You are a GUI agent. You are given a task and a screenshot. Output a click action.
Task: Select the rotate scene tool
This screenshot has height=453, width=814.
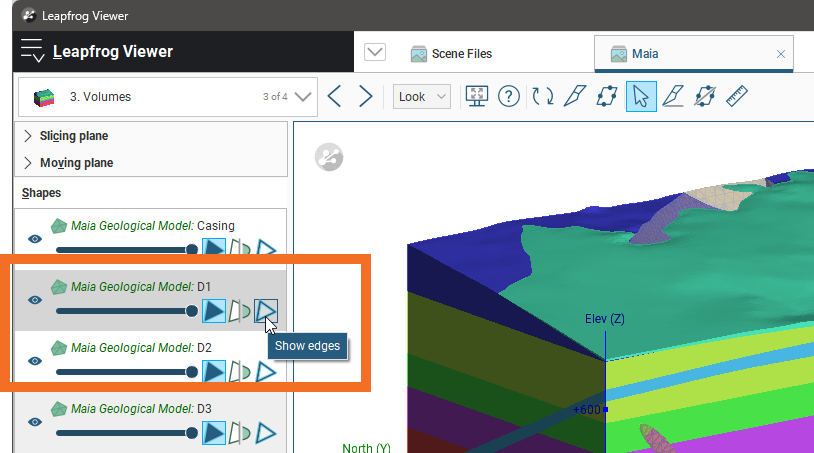coord(543,97)
